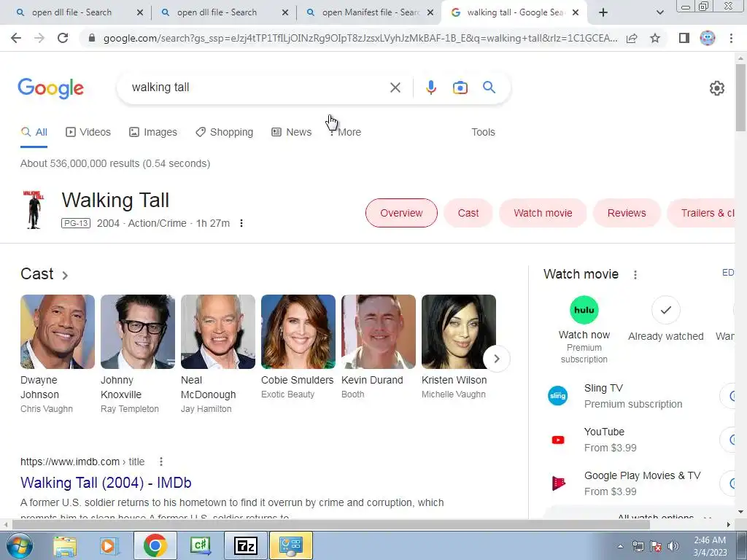Open Windows Explorer from the taskbar

point(65,545)
